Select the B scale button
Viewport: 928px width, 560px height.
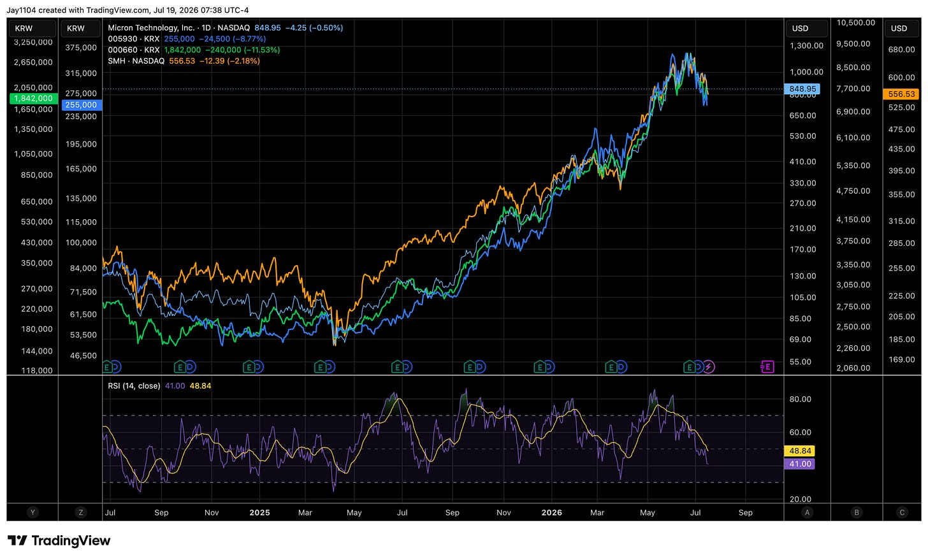pos(857,512)
